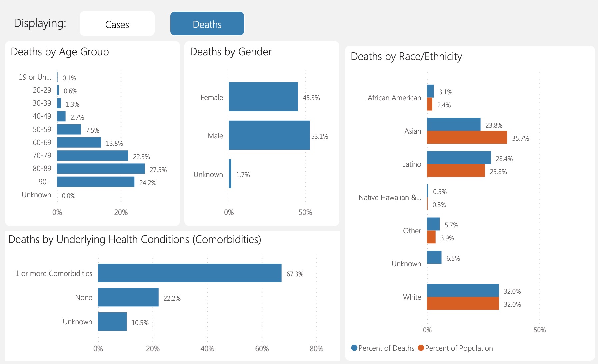This screenshot has height=364, width=598.
Task: Click the White Percent of Deaths blue bar
Action: tap(463, 290)
